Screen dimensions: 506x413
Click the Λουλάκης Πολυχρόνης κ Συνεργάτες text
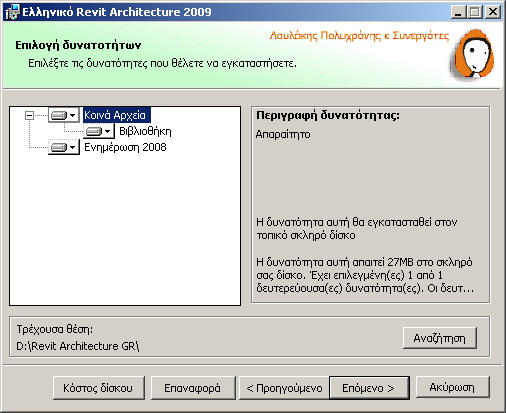coord(359,35)
